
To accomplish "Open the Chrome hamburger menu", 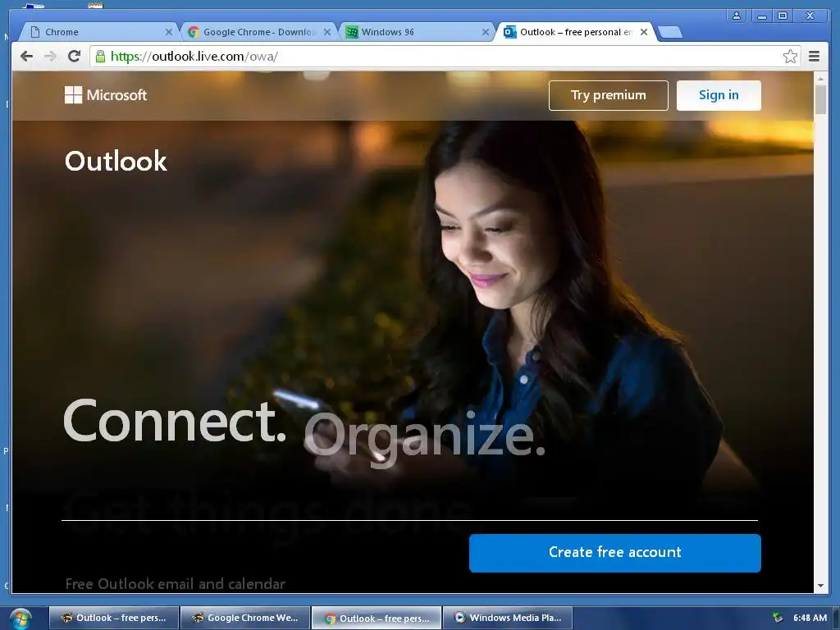I will click(814, 57).
